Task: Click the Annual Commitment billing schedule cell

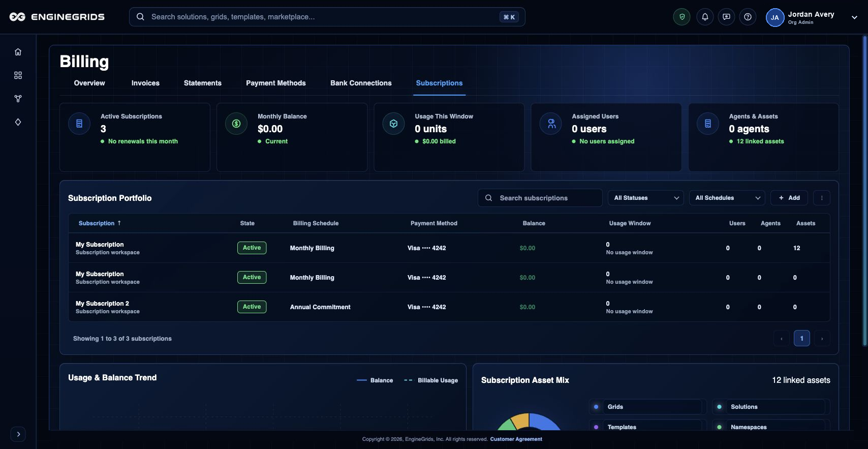Action: [x=320, y=307]
